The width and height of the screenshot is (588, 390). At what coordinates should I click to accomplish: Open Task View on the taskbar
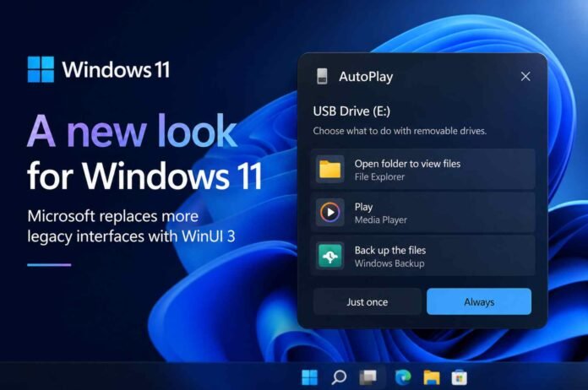(367, 377)
